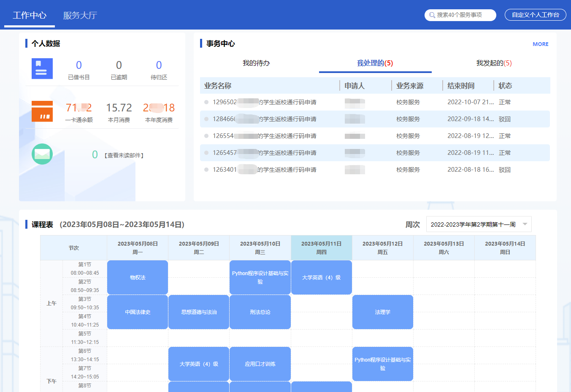Click the highlighted 2023年05月11日 周四 header
The width and height of the screenshot is (571, 392).
point(322,248)
